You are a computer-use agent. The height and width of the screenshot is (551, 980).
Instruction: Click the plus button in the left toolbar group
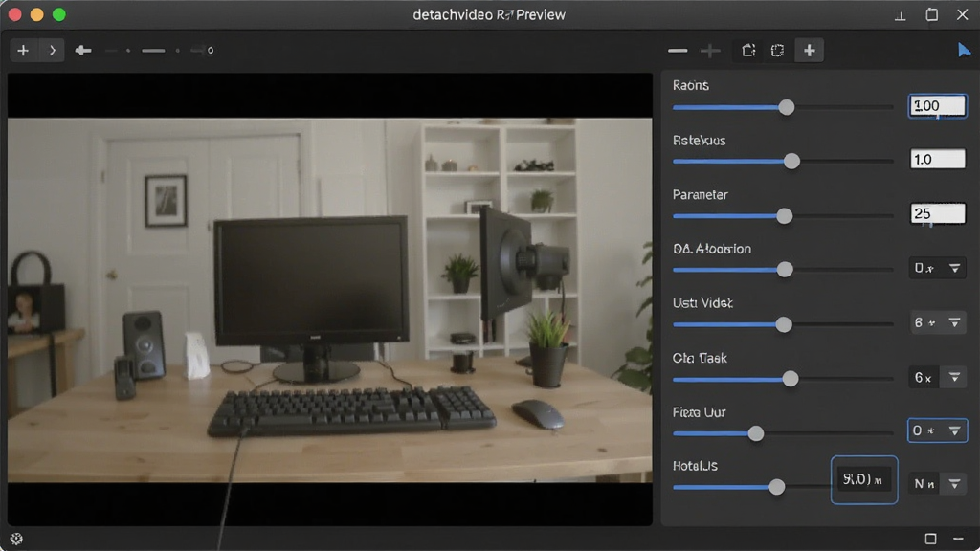(x=23, y=50)
